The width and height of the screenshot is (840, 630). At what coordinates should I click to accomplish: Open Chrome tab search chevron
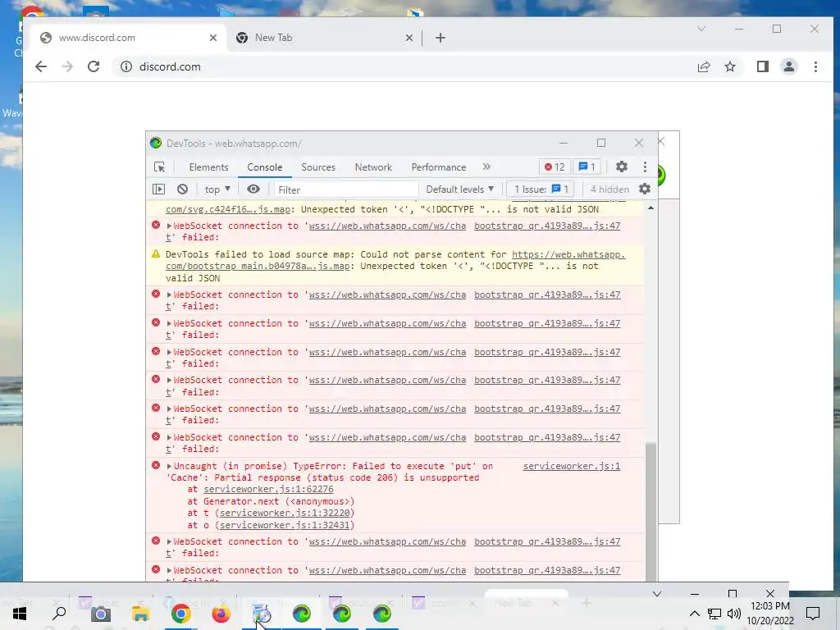701,29
